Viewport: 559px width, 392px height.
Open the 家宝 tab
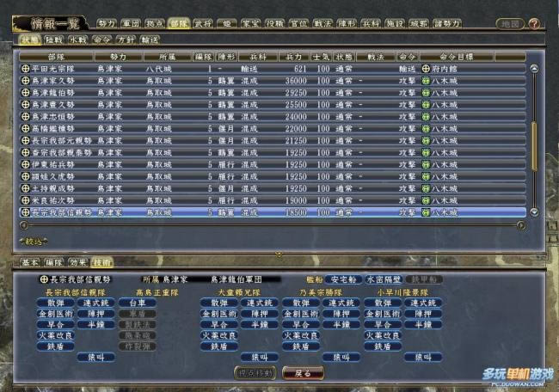(x=251, y=24)
